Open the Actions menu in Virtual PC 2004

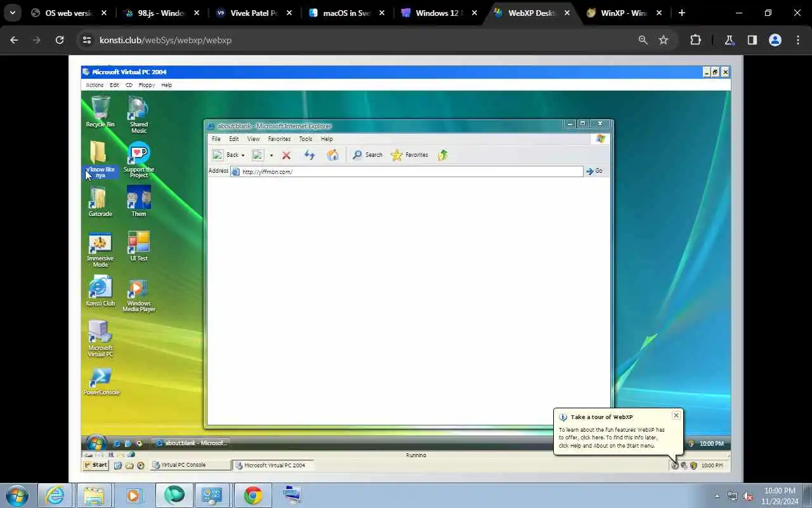tap(95, 85)
